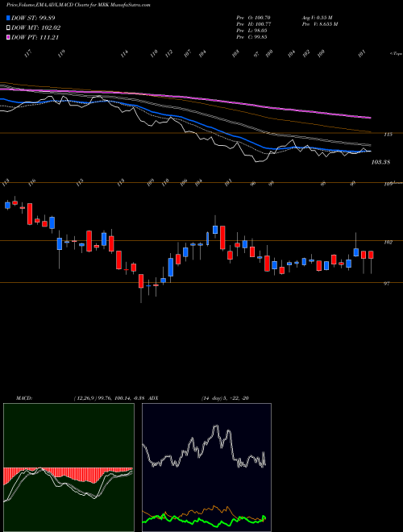Click the 'Pre V: 8.655 M' volume text
This screenshot has width=403, height=532.
pos(319,24)
